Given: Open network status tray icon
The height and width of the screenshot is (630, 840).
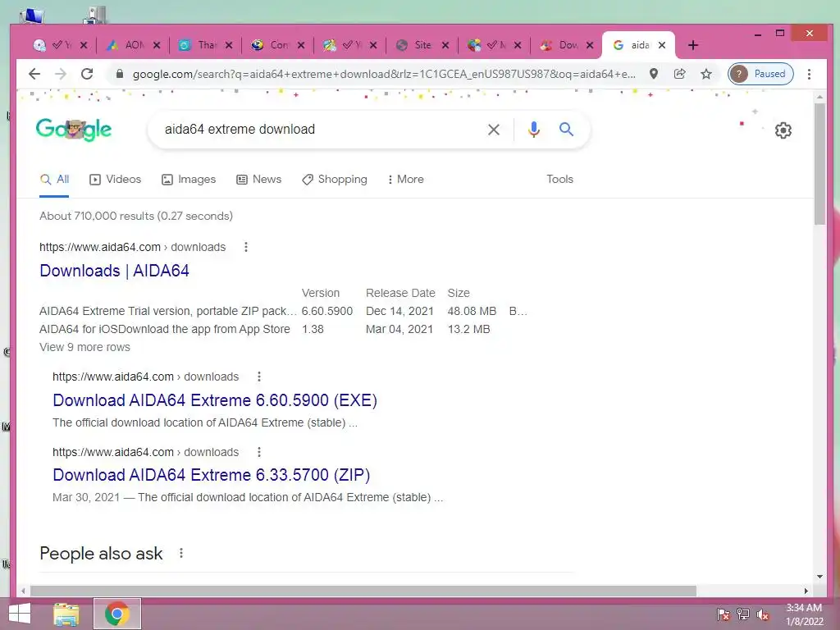Looking at the screenshot, I should tap(743, 614).
